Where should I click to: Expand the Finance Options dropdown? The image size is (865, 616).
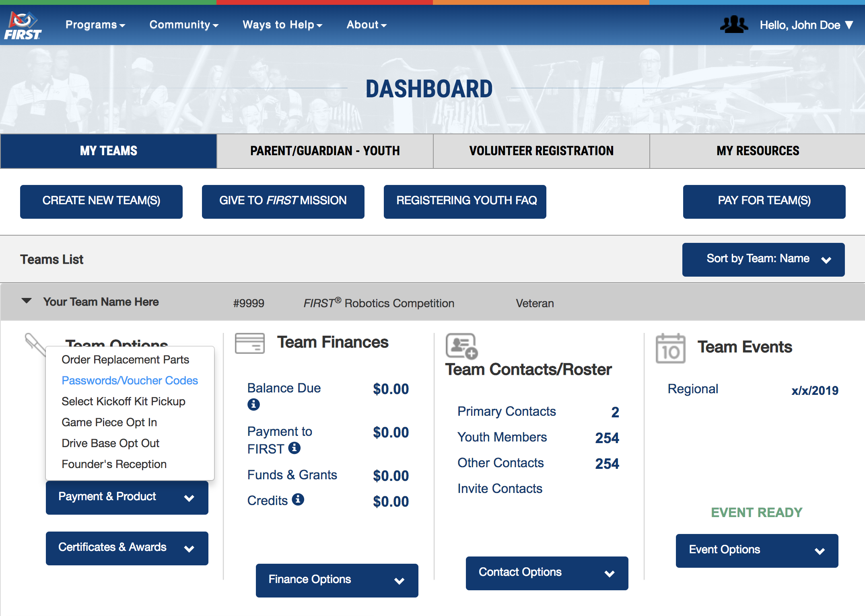(x=337, y=580)
